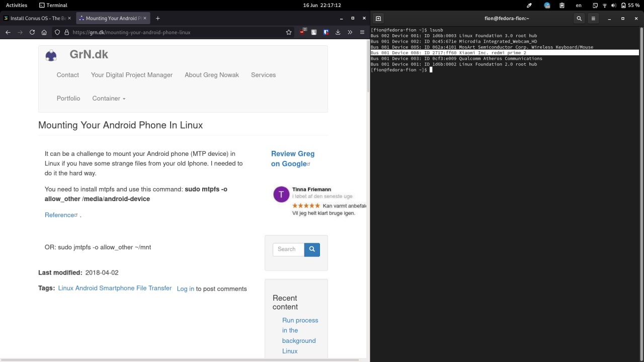Screen dimensions: 644x362
Task: Open Your Digital Project Manager page
Action: (132, 75)
